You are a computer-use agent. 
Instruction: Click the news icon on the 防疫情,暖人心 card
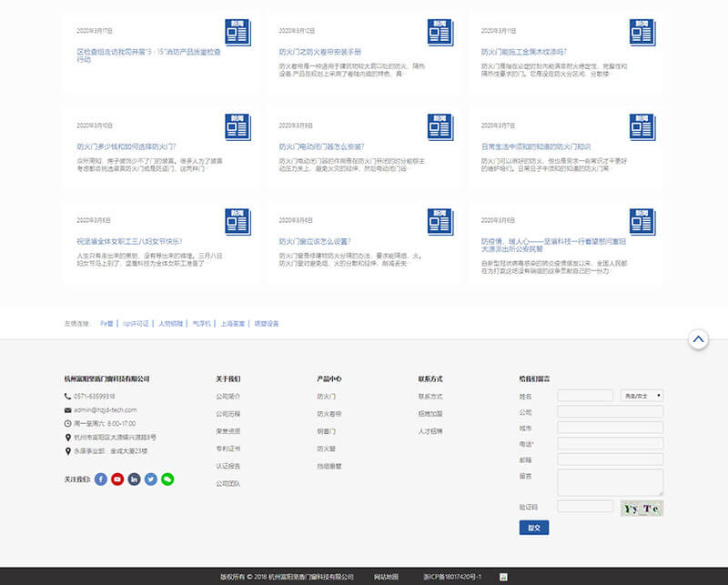point(642,222)
